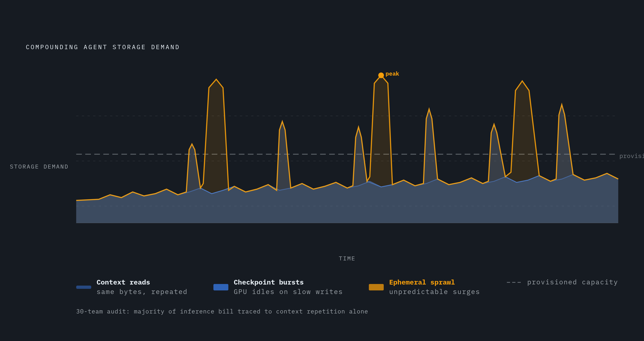Image resolution: width=644 pixels, height=341 pixels.
Task: Click the chart title 'Compounding Agent Storage Demand'
Action: [103, 47]
